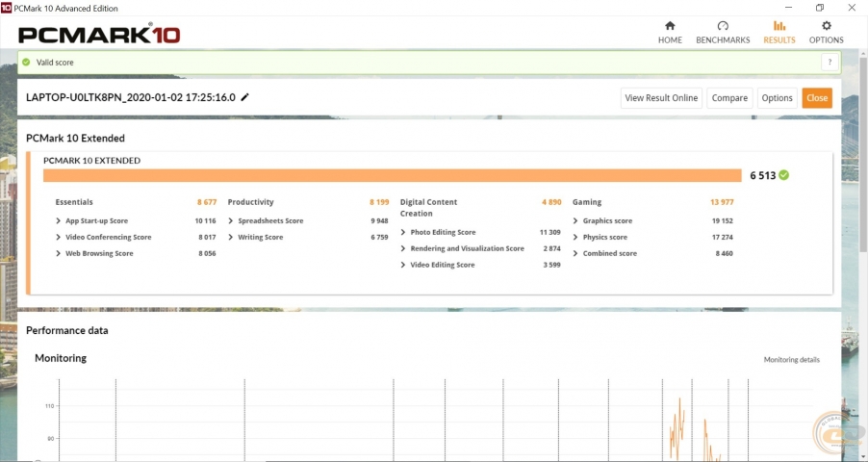Image resolution: width=868 pixels, height=462 pixels.
Task: Click the Photo Editing value 11 309
Action: (x=550, y=232)
